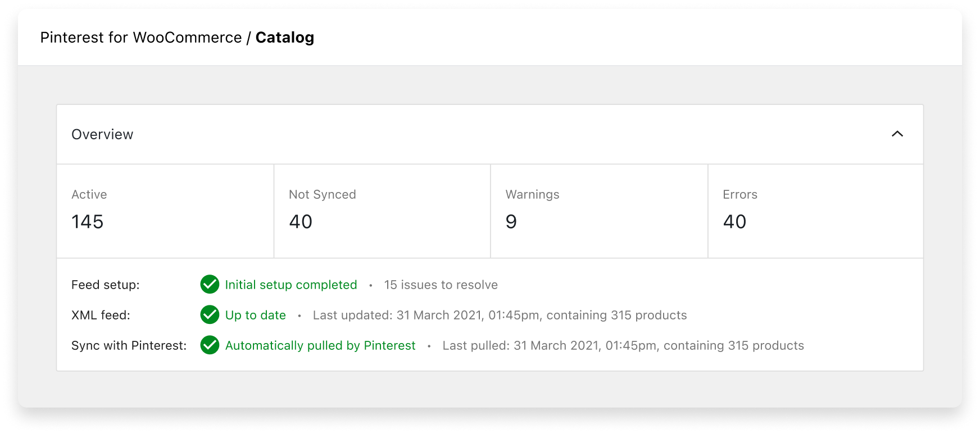Select the Not Synced stat card
The width and height of the screenshot is (980, 434).
coord(382,211)
